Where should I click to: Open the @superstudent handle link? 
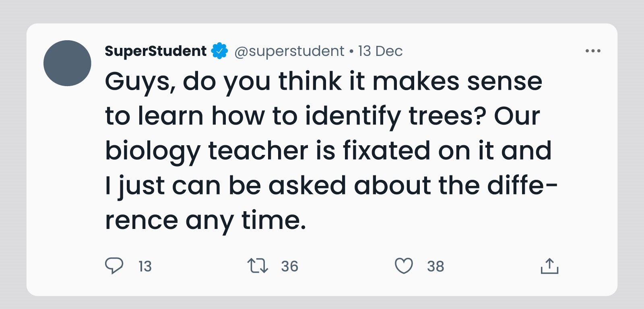(289, 51)
